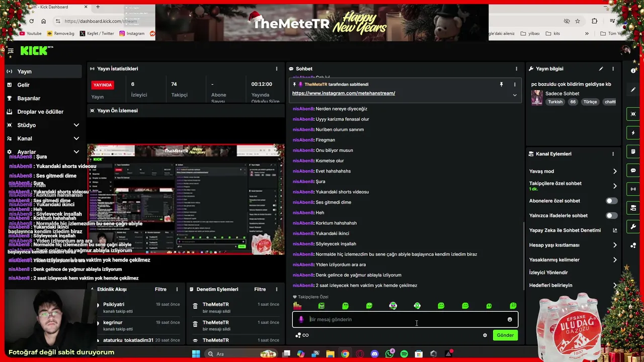Open Discord from the taskbar
The width and height of the screenshot is (644, 362).
[x=374, y=354]
